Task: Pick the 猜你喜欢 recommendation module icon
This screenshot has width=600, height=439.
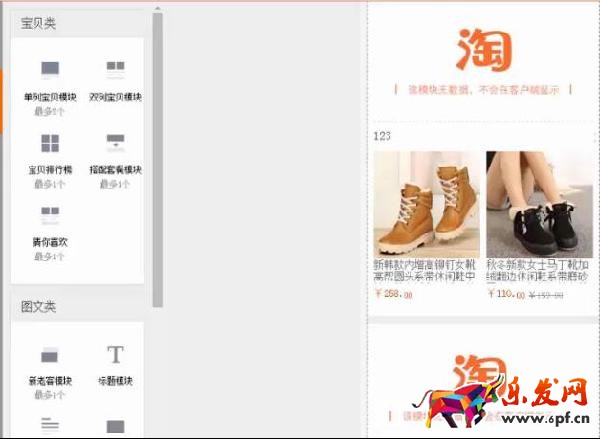Action: coord(50,215)
